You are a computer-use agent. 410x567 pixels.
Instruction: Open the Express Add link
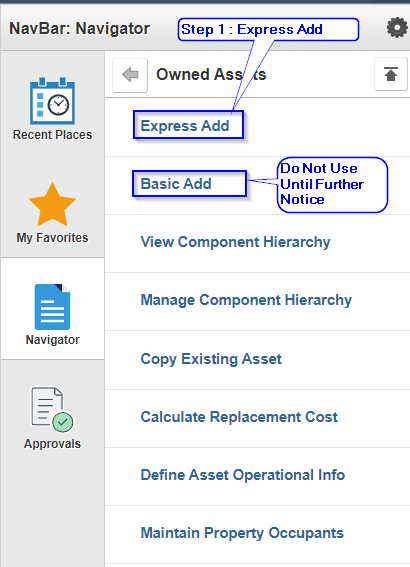point(185,126)
